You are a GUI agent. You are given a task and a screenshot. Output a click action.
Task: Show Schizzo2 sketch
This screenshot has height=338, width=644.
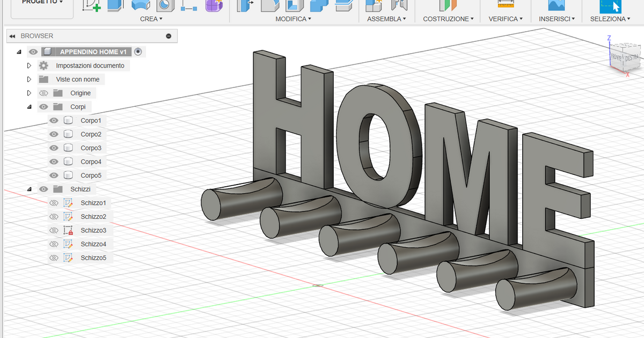54,217
